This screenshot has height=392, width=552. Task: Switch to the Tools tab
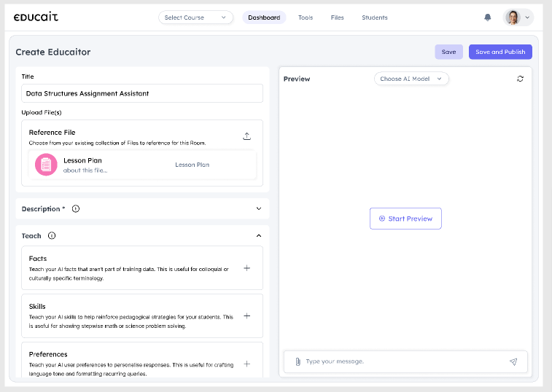point(306,17)
